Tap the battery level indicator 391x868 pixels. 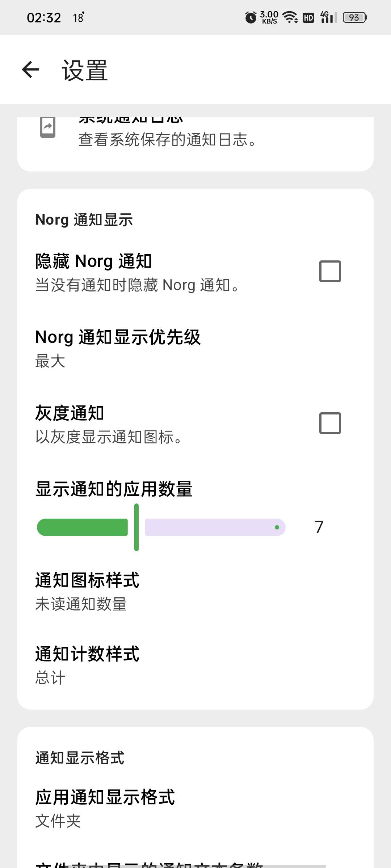tap(355, 17)
